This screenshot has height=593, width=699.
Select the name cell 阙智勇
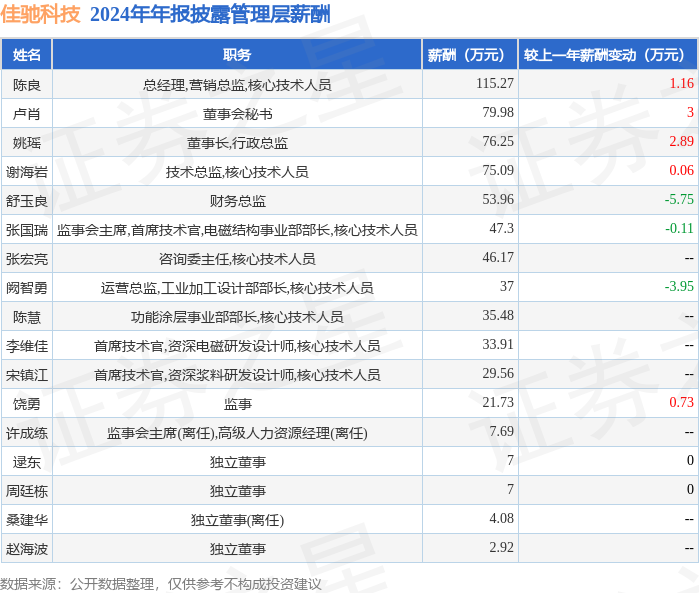tap(27, 288)
